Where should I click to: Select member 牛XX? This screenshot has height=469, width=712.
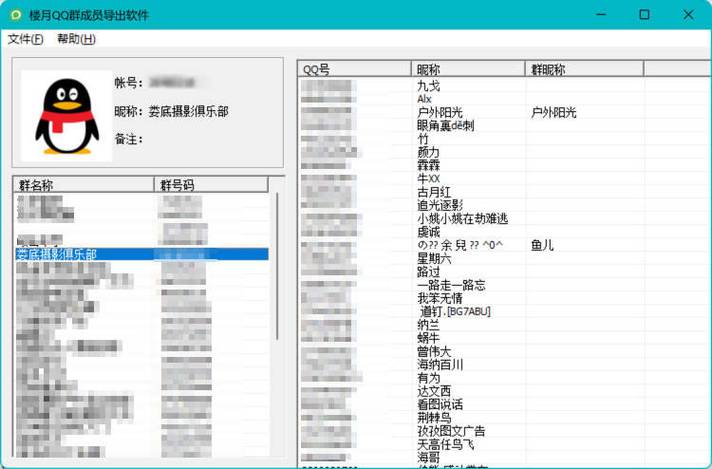[428, 178]
